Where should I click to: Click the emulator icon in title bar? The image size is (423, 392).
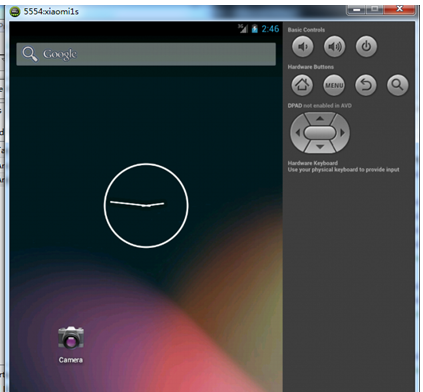coord(15,12)
